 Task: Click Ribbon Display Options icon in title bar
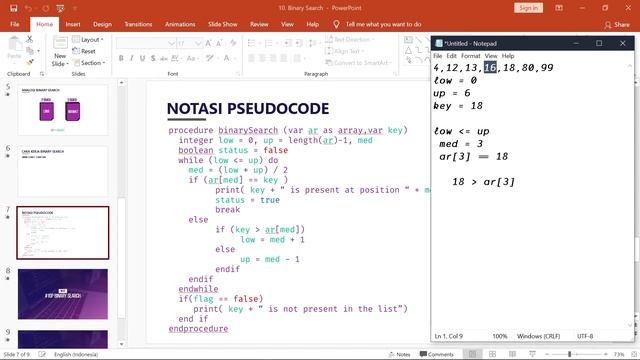coord(559,8)
